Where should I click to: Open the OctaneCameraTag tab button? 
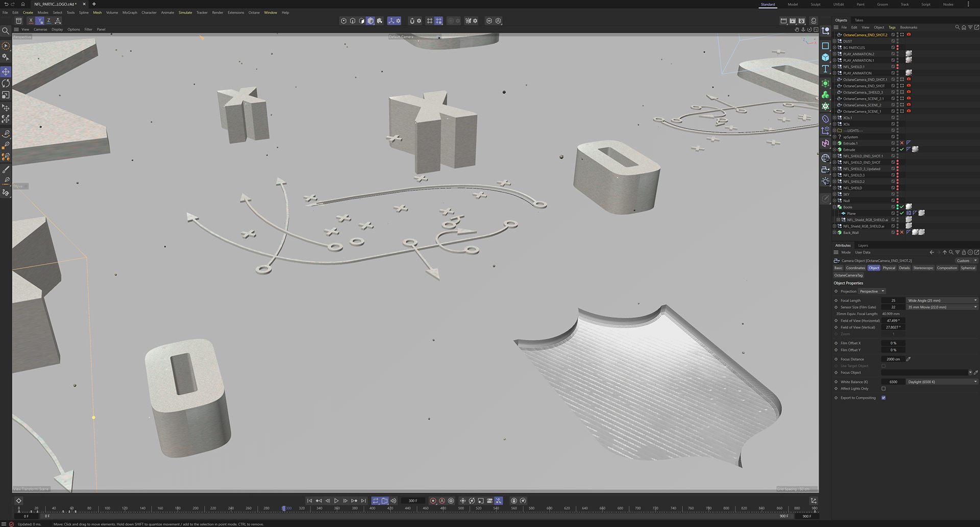tap(848, 275)
